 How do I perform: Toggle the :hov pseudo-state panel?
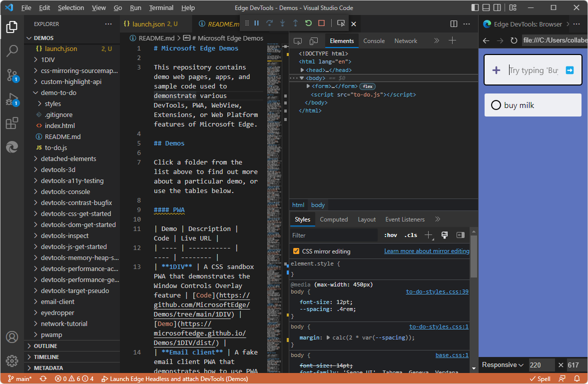pos(390,235)
